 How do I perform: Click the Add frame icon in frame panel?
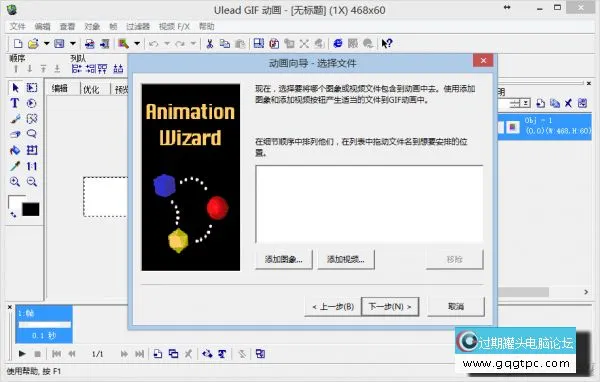click(158, 354)
